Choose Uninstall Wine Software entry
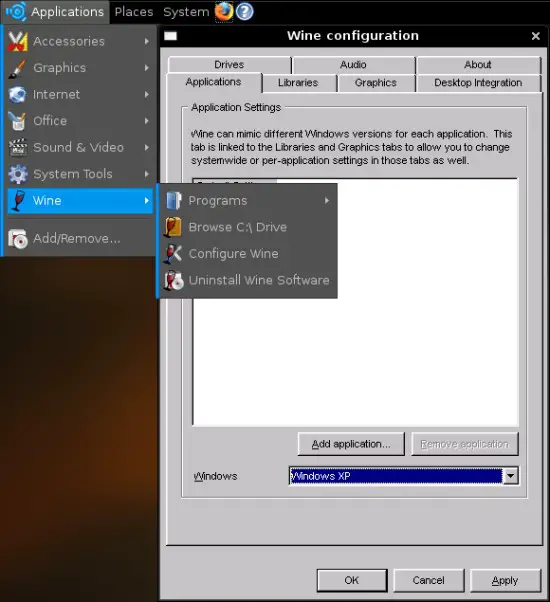Screen dimensions: 550x602 pos(248,280)
